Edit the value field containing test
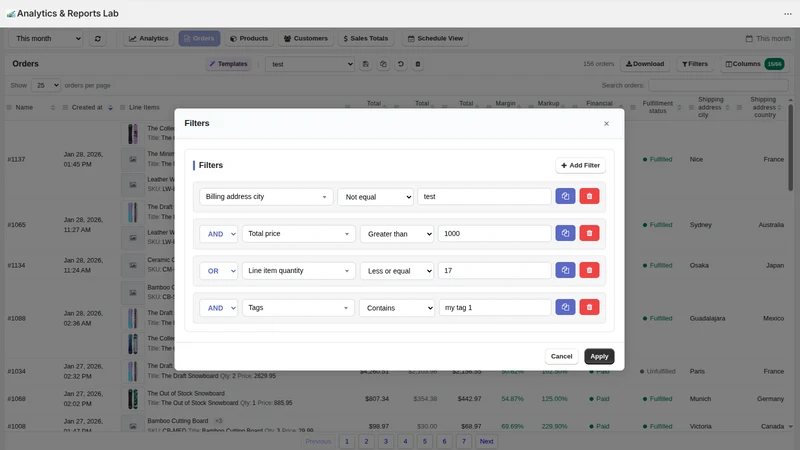800x450 pixels. pyautogui.click(x=484, y=196)
